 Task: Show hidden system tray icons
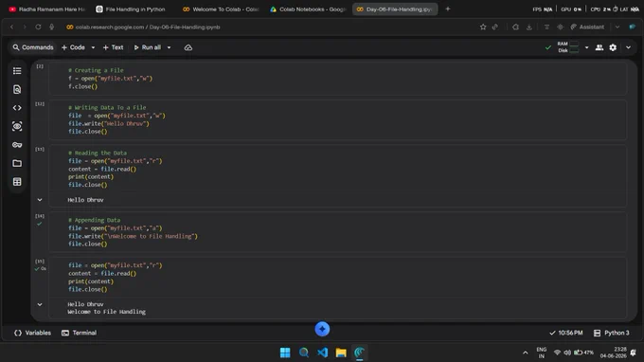(526, 353)
